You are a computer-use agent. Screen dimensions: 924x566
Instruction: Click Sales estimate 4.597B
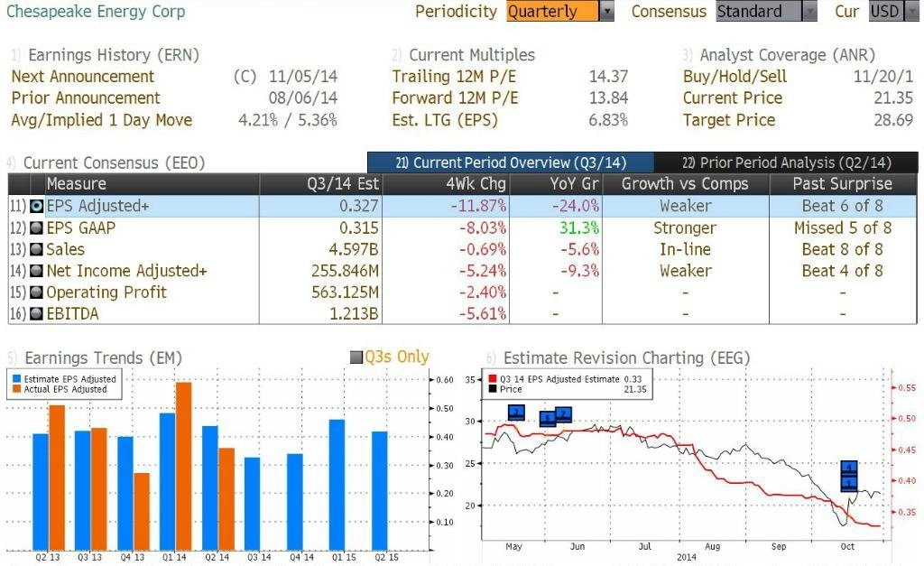coord(354,249)
